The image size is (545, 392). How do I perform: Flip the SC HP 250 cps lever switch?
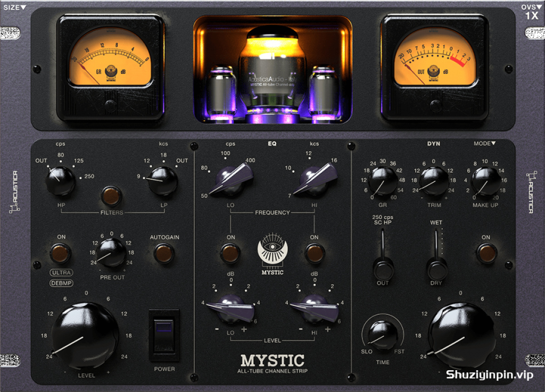(x=383, y=254)
